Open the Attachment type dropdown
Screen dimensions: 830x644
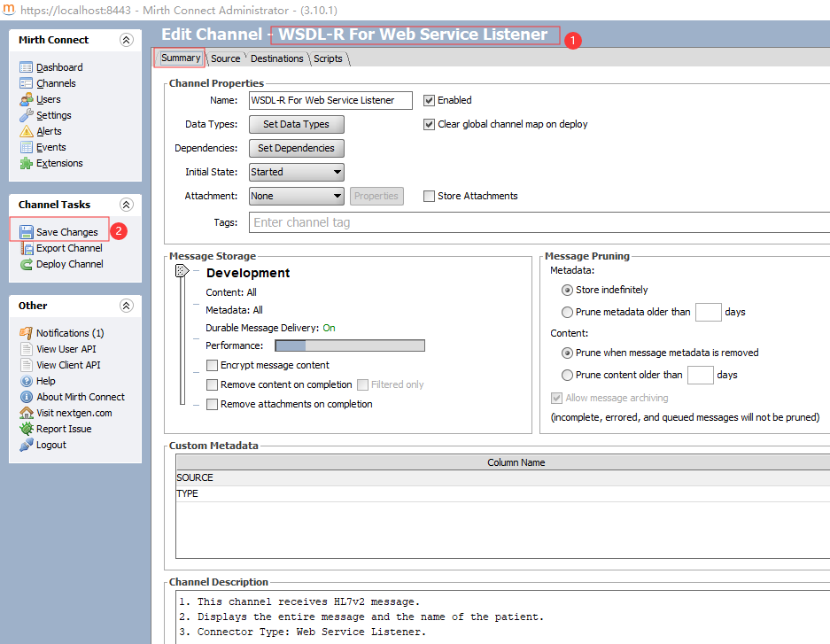297,196
